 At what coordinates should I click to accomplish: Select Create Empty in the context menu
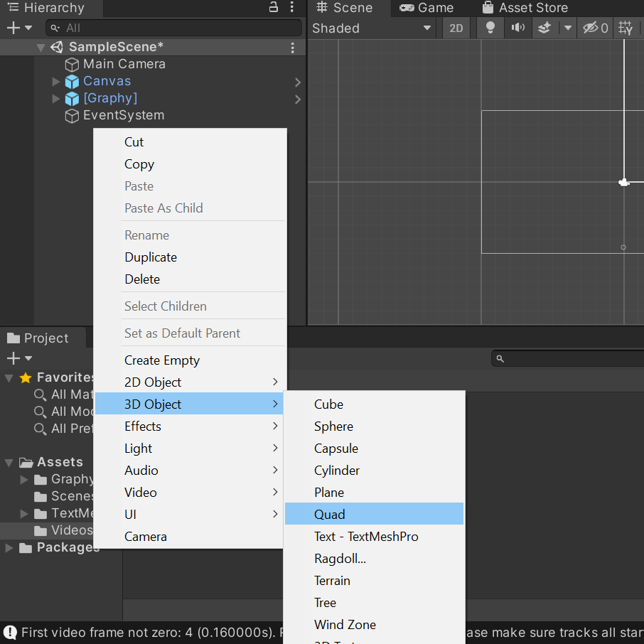(x=162, y=360)
